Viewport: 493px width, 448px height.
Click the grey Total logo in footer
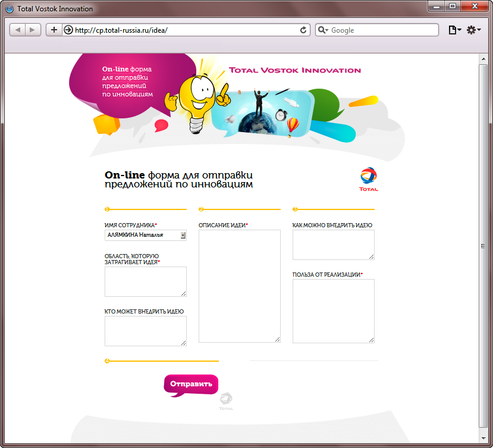click(226, 401)
